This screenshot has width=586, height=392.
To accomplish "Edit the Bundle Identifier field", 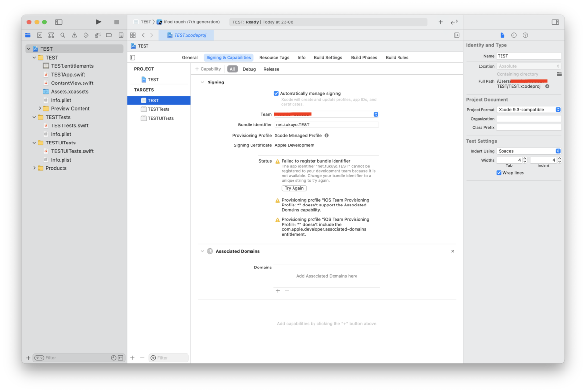I will 327,125.
